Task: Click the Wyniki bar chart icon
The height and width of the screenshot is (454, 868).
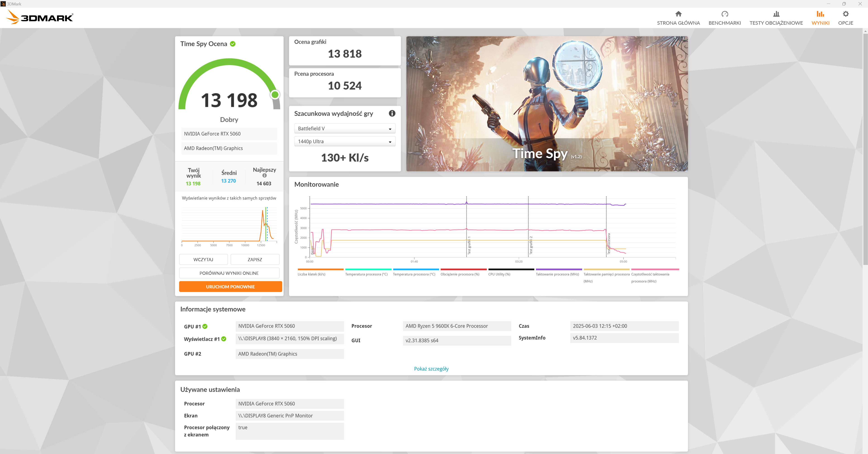Action: point(820,14)
